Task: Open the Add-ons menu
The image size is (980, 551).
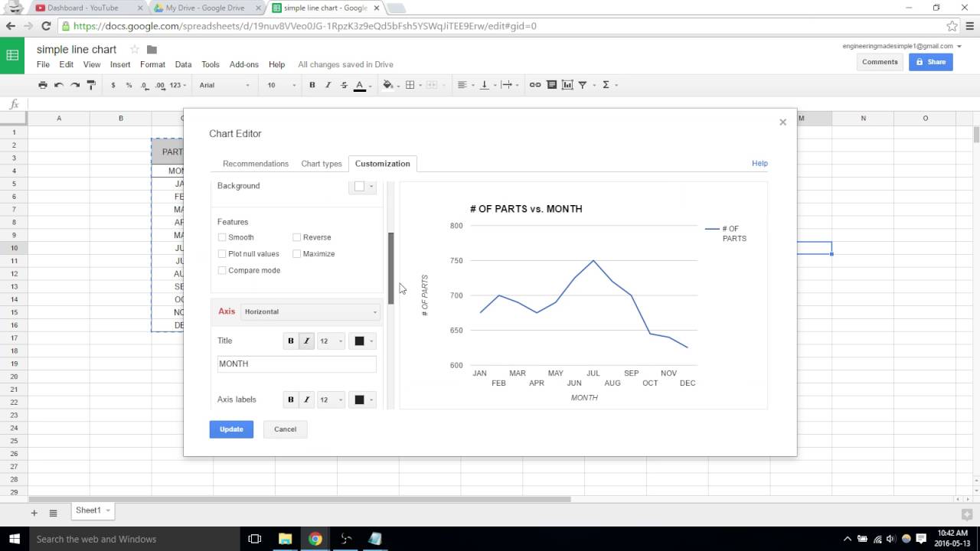Action: tap(244, 64)
